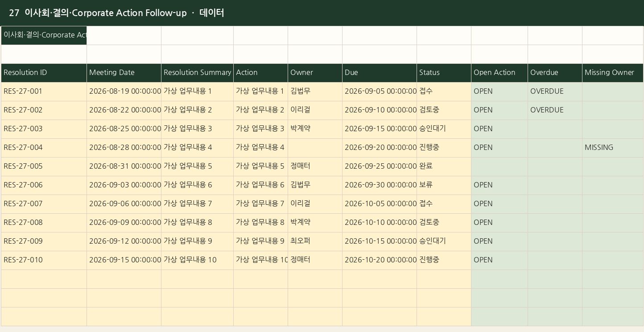Select meeting date 2026-08-19 00:00:00
Screen dimensions: 644x332
click(x=124, y=91)
